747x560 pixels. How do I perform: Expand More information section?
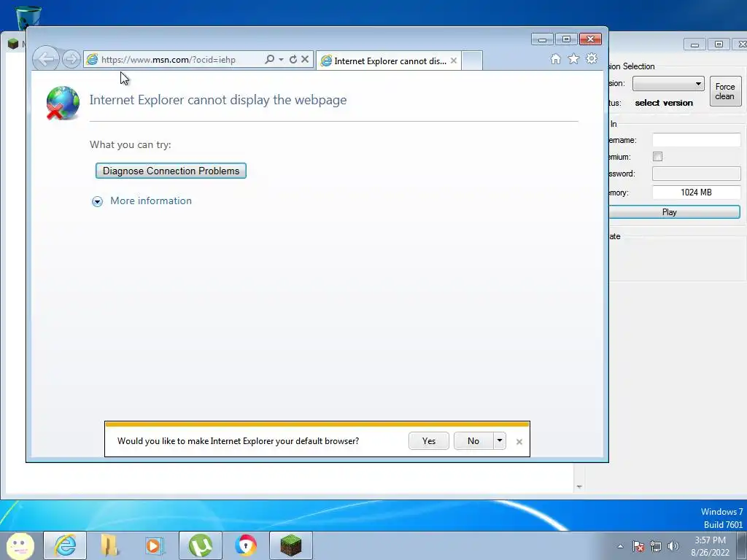pyautogui.click(x=97, y=202)
